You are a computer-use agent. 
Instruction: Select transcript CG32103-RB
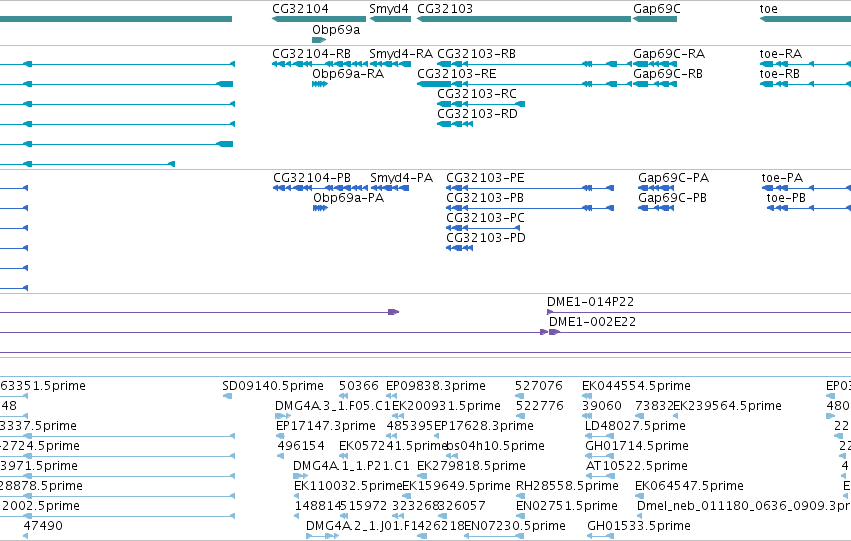tap(476, 54)
